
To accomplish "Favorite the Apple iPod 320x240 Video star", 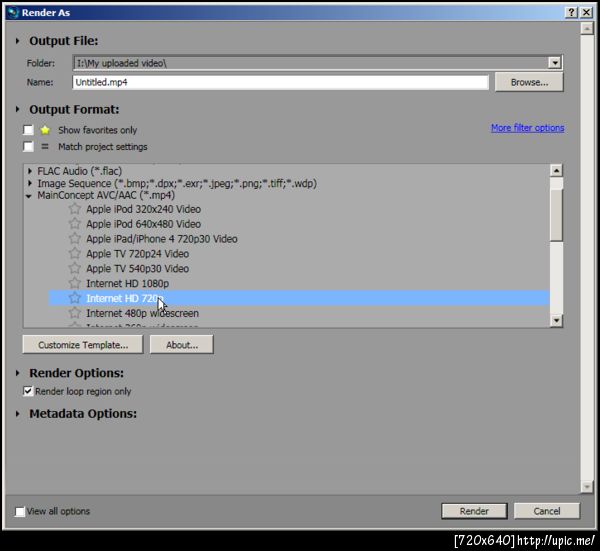I will click(75, 209).
